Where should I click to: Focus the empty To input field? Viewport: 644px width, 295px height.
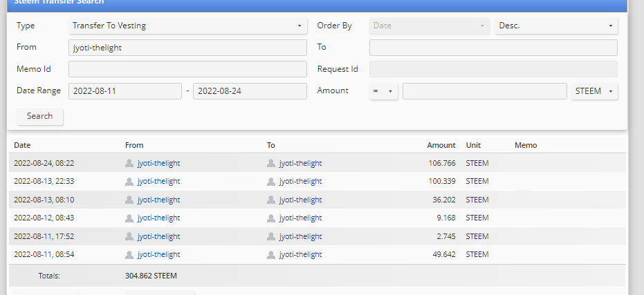click(493, 48)
